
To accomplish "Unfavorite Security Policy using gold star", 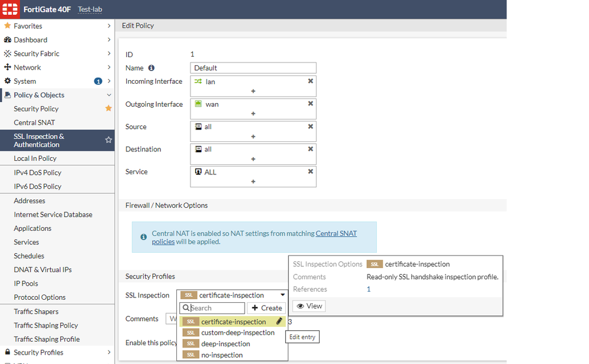I will [x=108, y=108].
